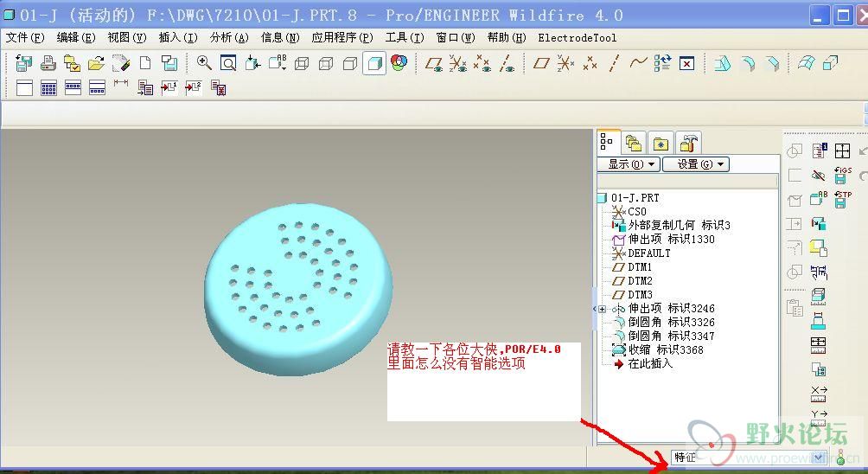Open the 特征 selection filter dropdown
The width and height of the screenshot is (868, 474).
pyautogui.click(x=749, y=457)
